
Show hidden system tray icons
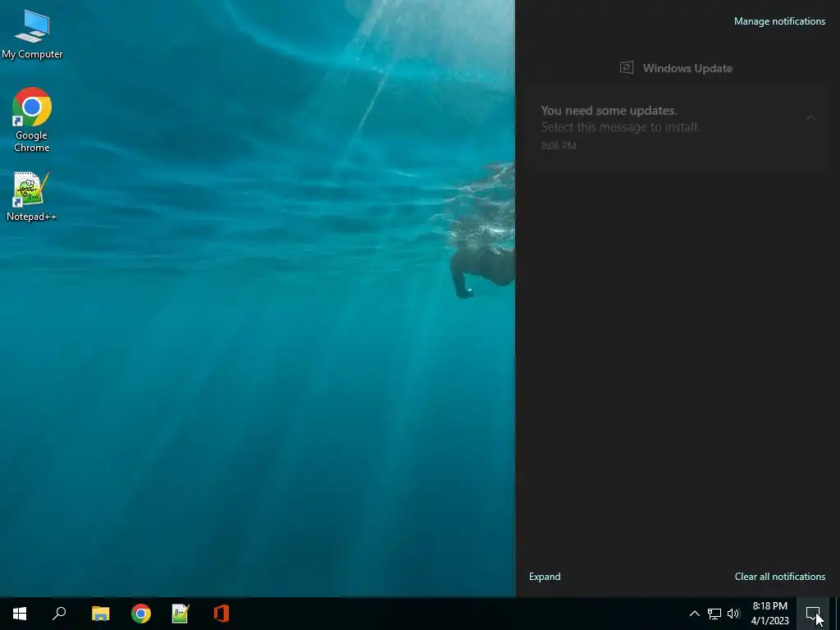(694, 614)
